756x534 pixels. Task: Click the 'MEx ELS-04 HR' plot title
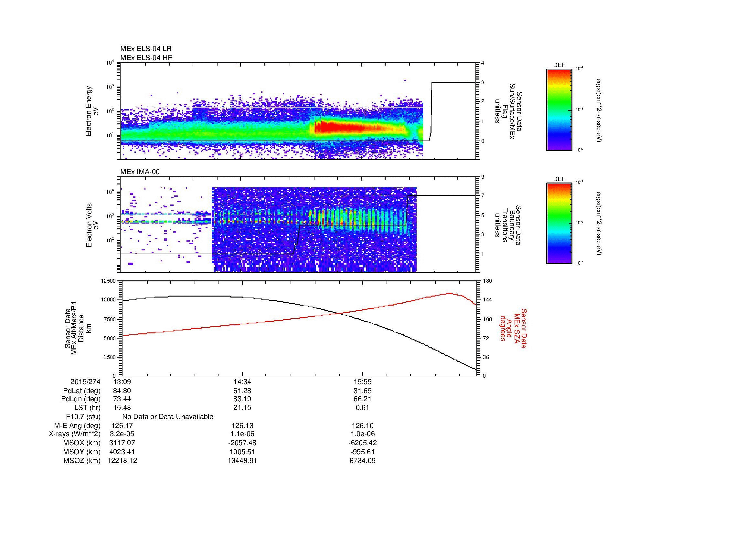pos(146,58)
